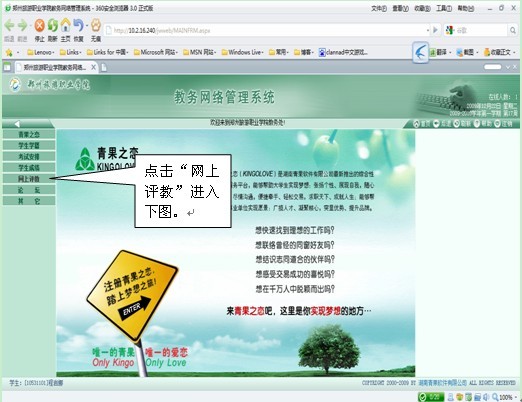Click the browser home page icon

66,25
